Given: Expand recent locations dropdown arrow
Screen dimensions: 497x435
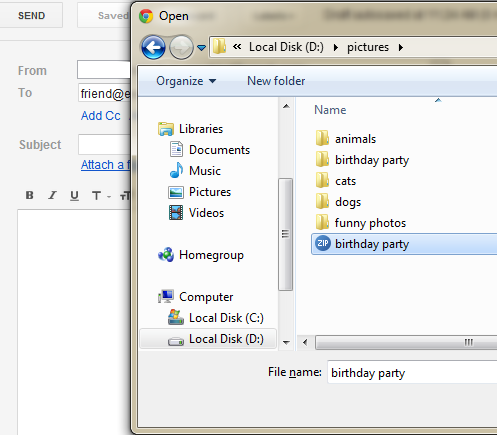Looking at the screenshot, I should point(201,48).
